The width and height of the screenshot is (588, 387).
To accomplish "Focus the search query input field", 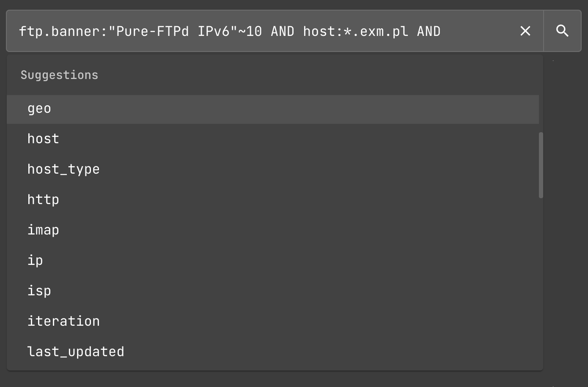I will (x=478, y=31).
